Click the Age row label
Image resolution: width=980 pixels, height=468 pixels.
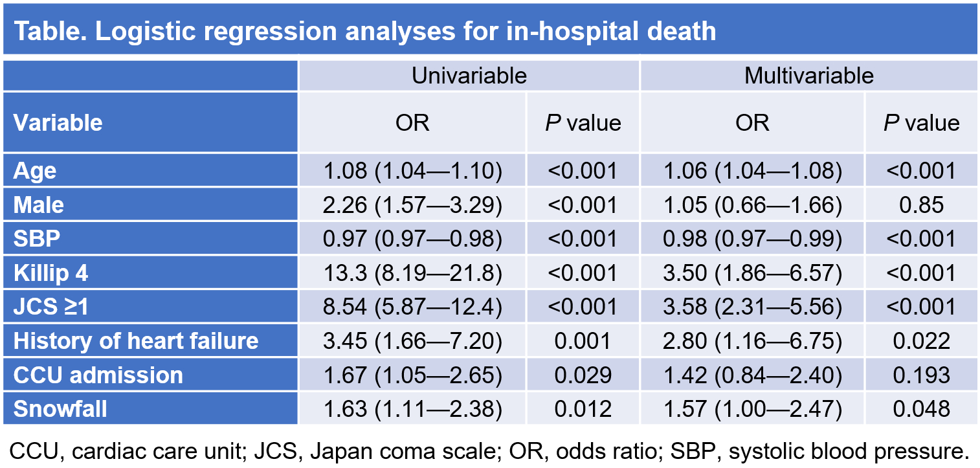pyautogui.click(x=36, y=171)
